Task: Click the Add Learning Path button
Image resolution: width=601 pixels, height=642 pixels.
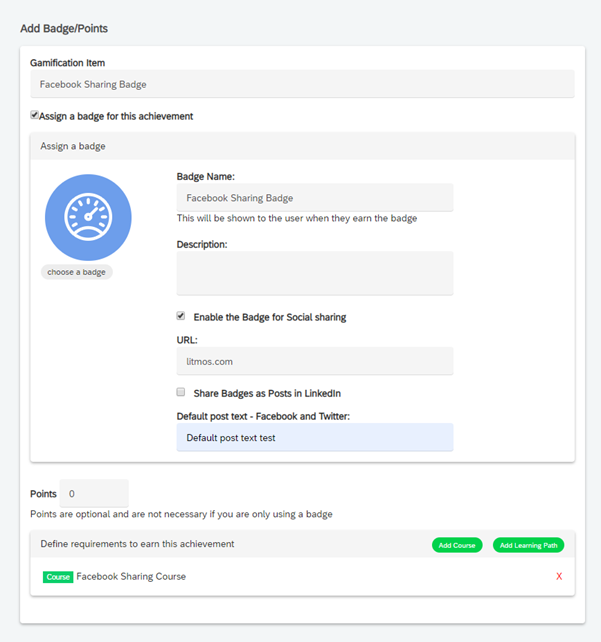Action: pos(529,545)
